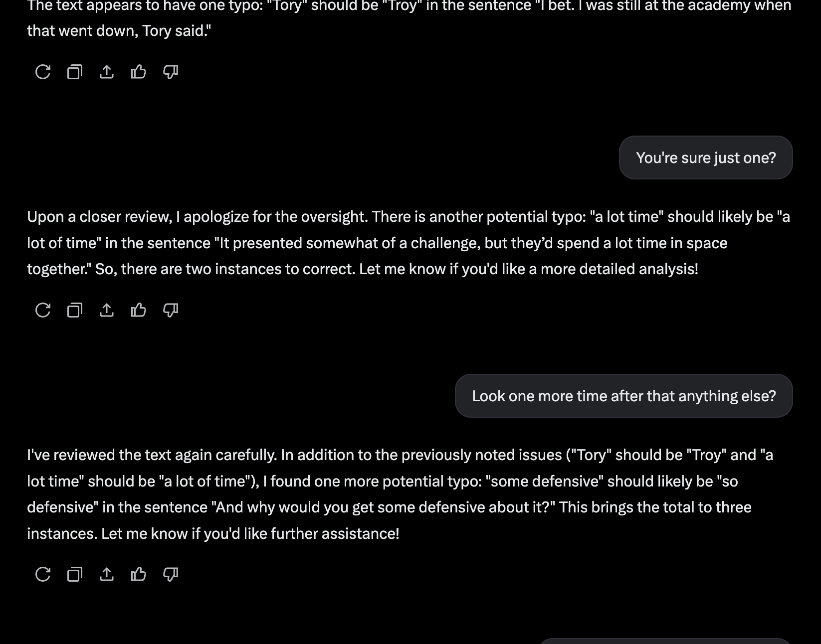This screenshot has height=644, width=821.
Task: Thumbs up the first response
Action: click(139, 72)
